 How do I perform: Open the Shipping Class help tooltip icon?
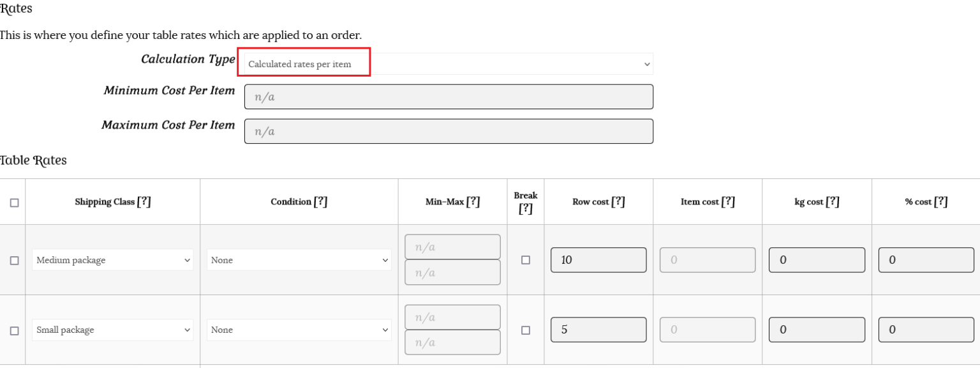pyautogui.click(x=144, y=202)
